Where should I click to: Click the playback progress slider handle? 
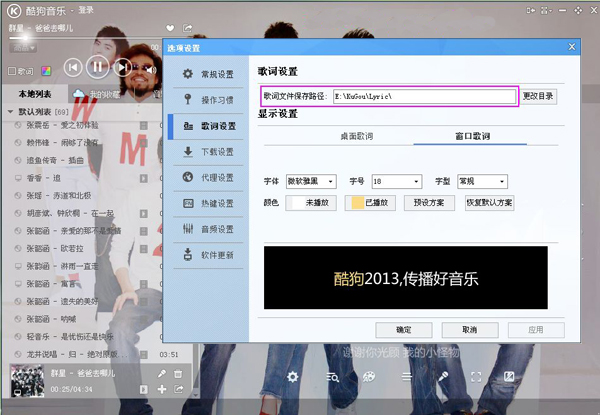(x=25, y=38)
